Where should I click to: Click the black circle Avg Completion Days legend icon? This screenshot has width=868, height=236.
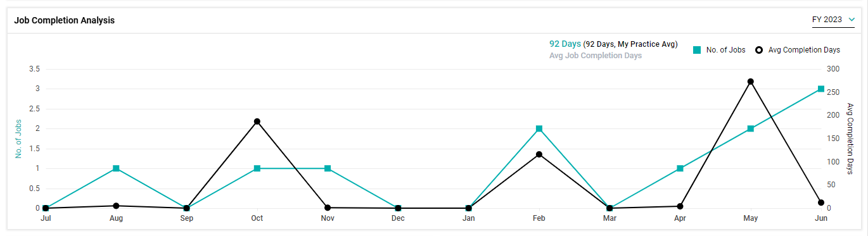pos(759,49)
